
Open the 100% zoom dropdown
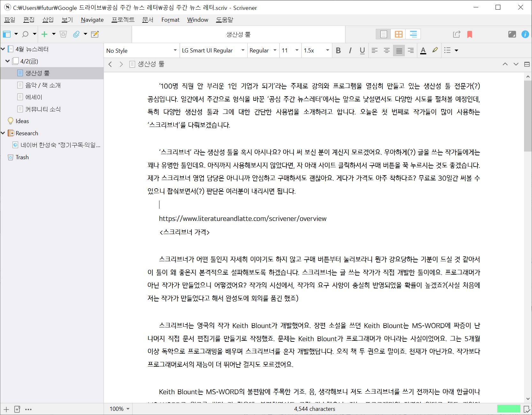pyautogui.click(x=119, y=409)
